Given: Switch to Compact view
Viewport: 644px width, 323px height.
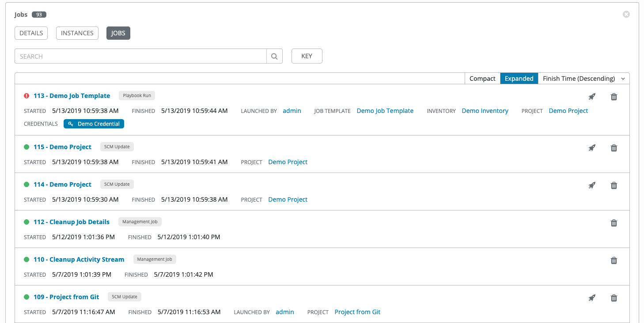Looking at the screenshot, I should click(x=482, y=79).
